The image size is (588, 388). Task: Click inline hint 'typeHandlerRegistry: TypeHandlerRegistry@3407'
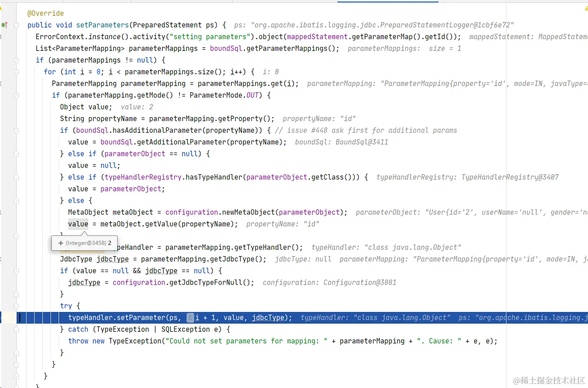pos(467,177)
